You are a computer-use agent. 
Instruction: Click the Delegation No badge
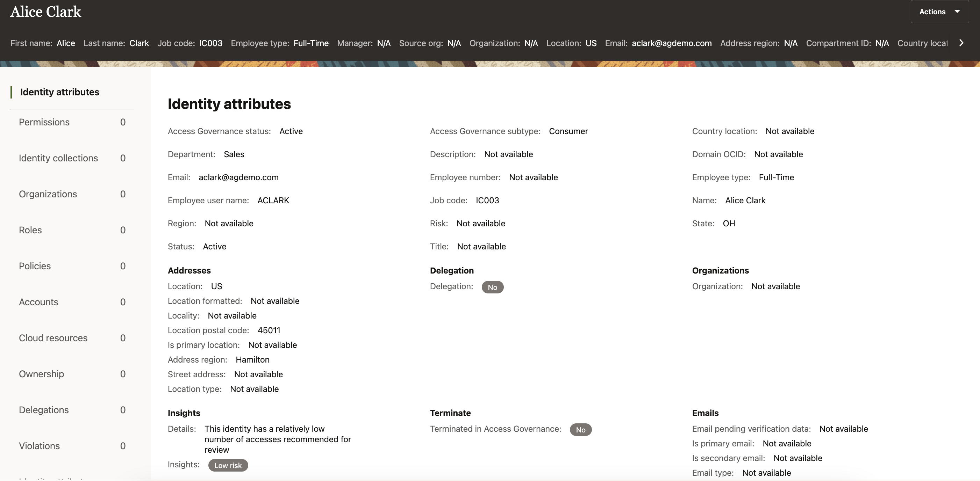coord(492,287)
